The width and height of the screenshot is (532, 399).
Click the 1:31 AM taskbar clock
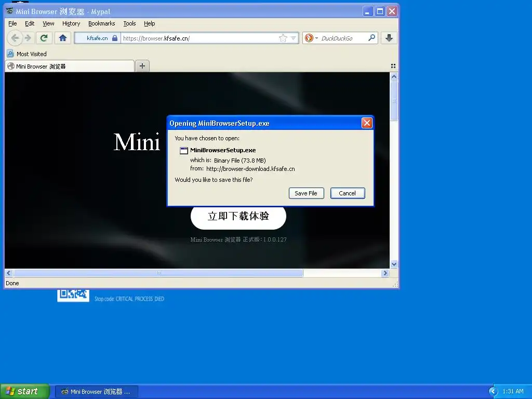(513, 392)
